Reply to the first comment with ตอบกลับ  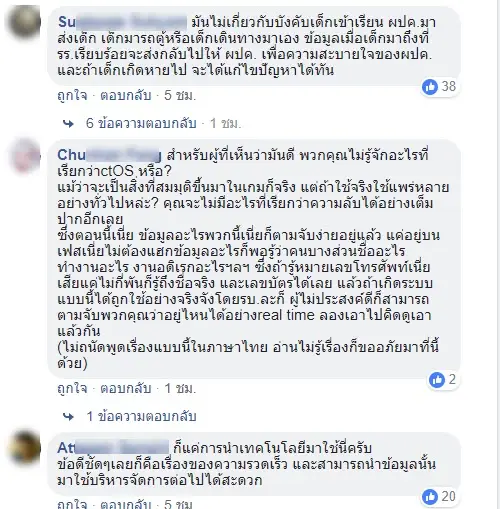126,96
